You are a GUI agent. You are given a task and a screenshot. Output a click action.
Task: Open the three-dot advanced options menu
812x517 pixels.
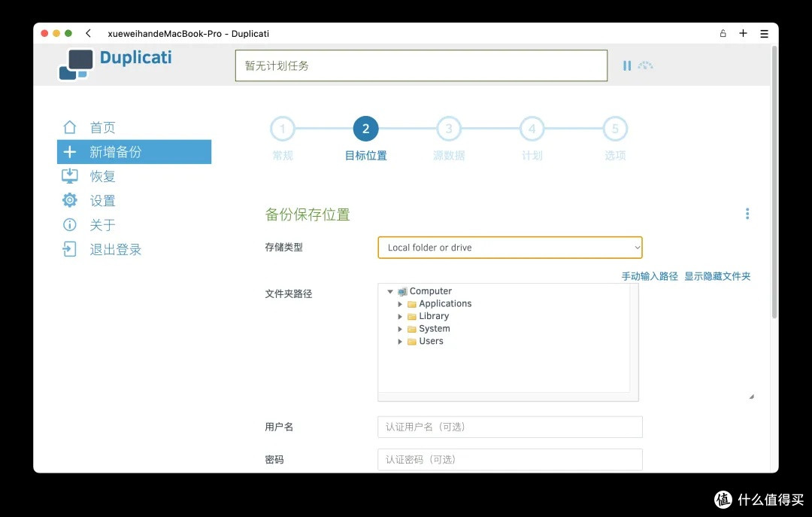(x=747, y=214)
